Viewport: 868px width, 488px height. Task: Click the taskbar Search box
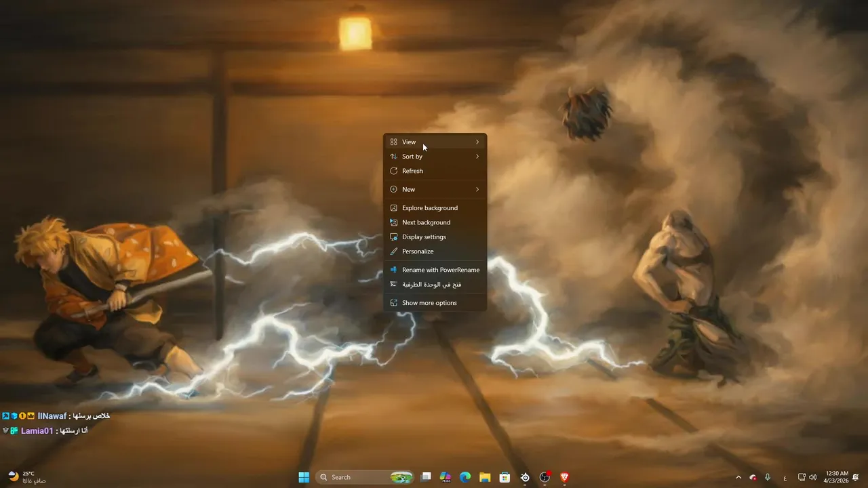[x=366, y=477]
